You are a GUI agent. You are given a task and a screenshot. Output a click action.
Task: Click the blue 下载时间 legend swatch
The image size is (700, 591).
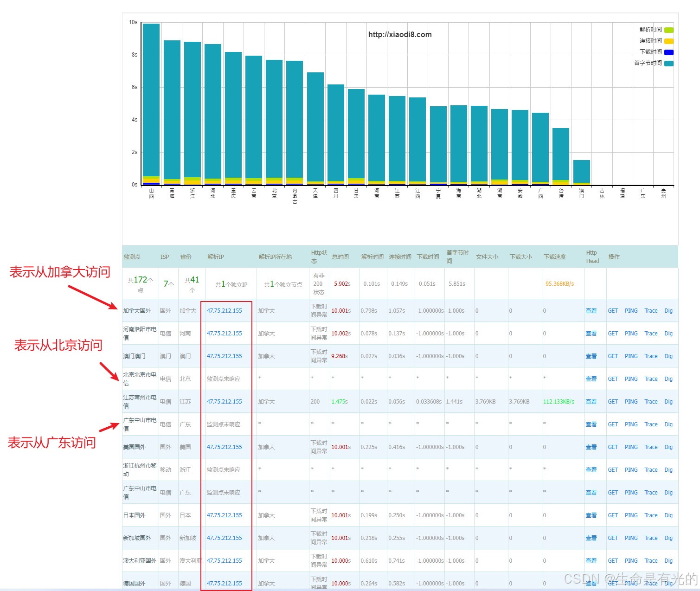(668, 52)
